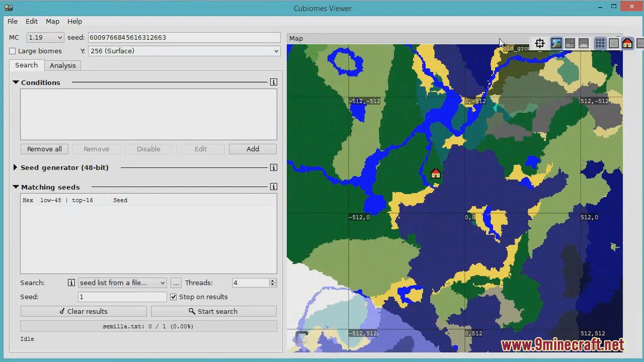Open the Map menu
Screen dimensions: 644x362
[52, 21]
